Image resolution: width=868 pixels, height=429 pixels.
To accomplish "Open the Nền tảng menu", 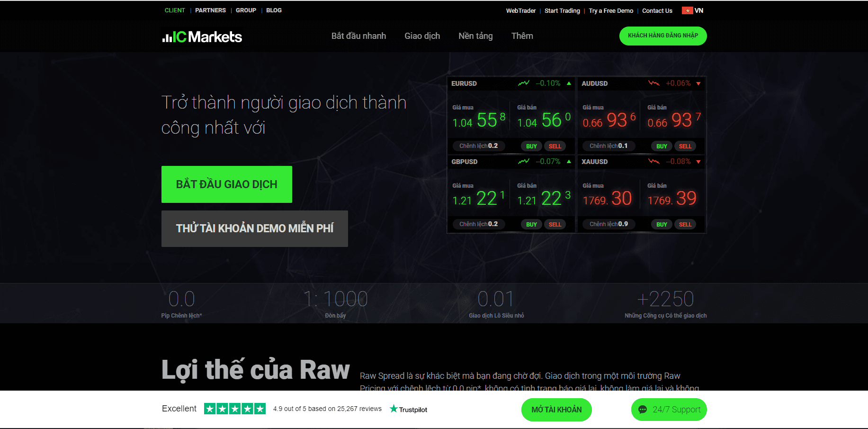I will click(475, 36).
